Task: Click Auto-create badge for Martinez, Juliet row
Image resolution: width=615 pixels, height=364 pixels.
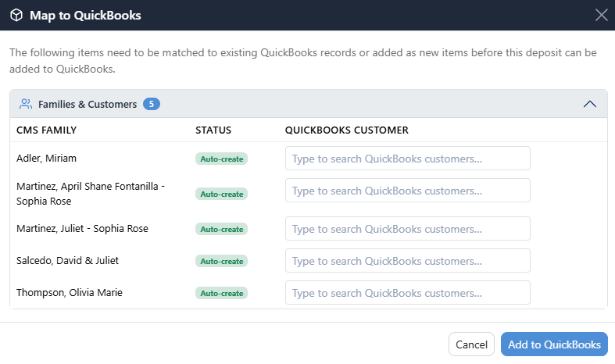Action: [222, 229]
